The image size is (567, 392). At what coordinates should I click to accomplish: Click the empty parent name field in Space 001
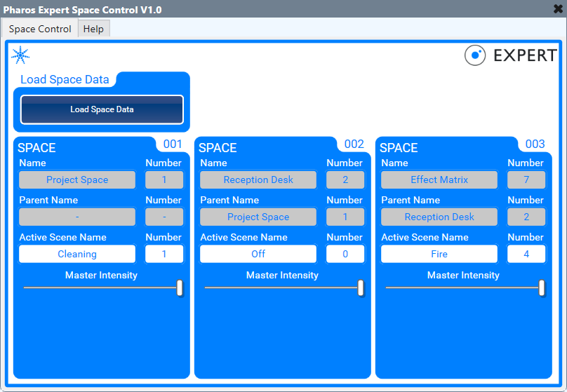[x=77, y=217]
